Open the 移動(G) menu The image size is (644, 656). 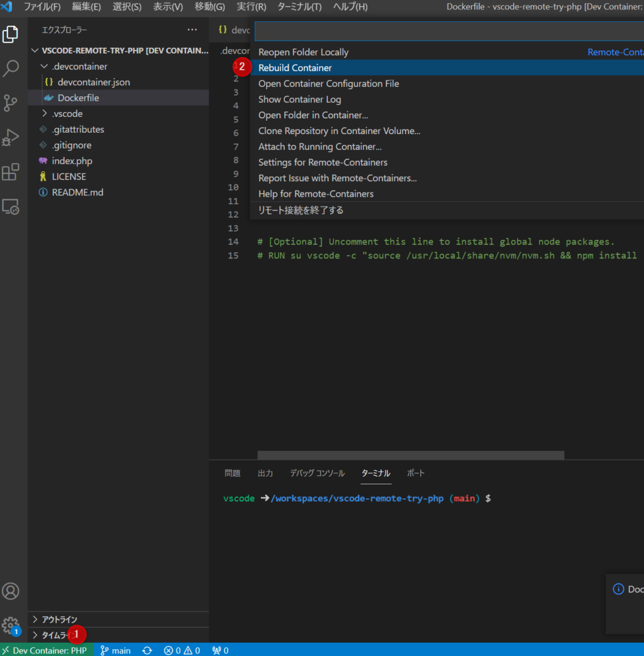click(x=209, y=7)
